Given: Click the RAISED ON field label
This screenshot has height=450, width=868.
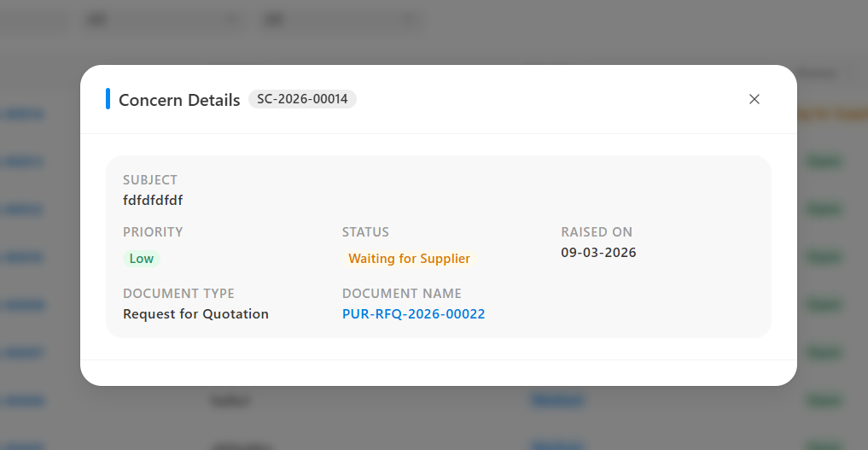Looking at the screenshot, I should (597, 232).
